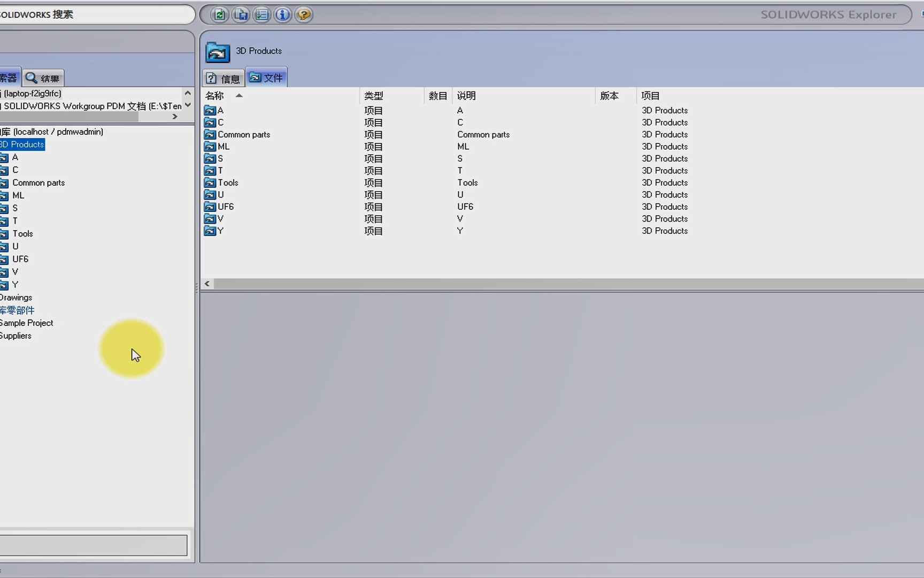924x578 pixels.
Task: Click folder icon of row V in file list
Action: click(210, 219)
